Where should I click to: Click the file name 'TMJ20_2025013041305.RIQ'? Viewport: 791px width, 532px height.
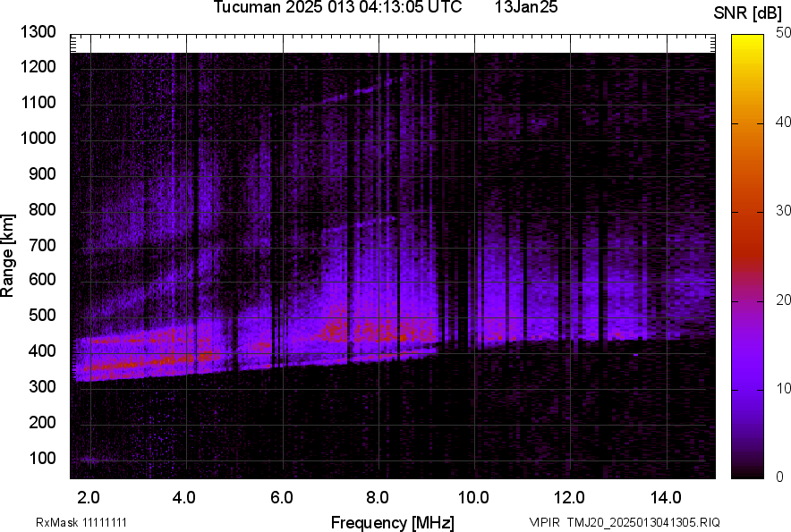pyautogui.click(x=643, y=522)
